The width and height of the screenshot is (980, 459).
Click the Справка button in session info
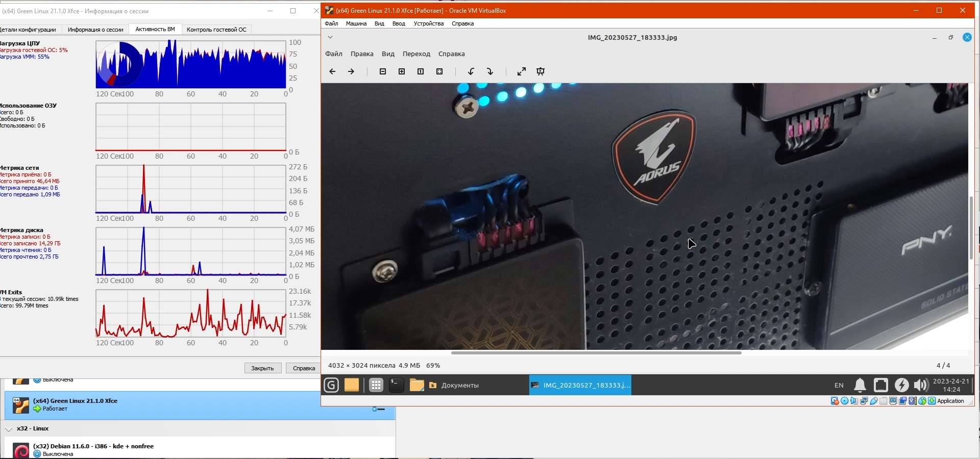coord(304,368)
